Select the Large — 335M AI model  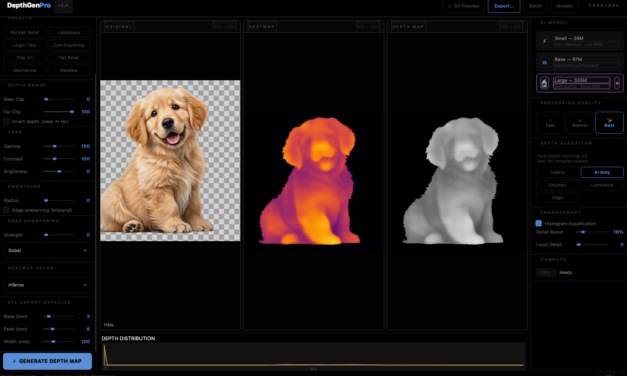pyautogui.click(x=579, y=83)
